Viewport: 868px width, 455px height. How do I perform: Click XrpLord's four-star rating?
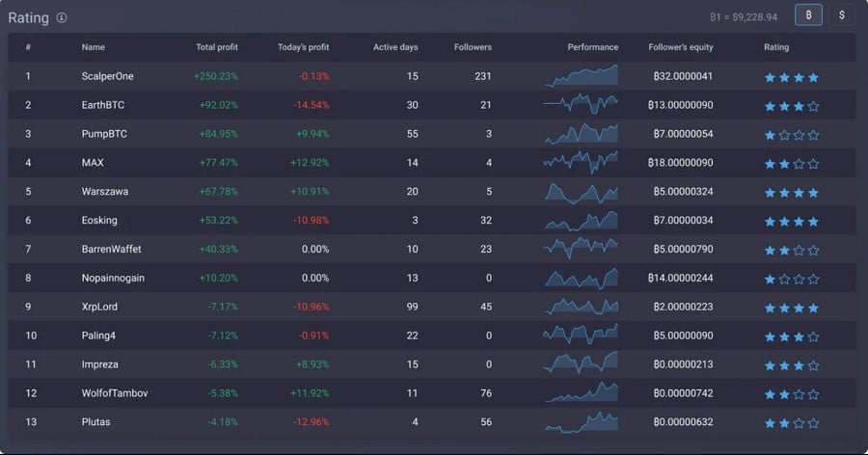792,308
